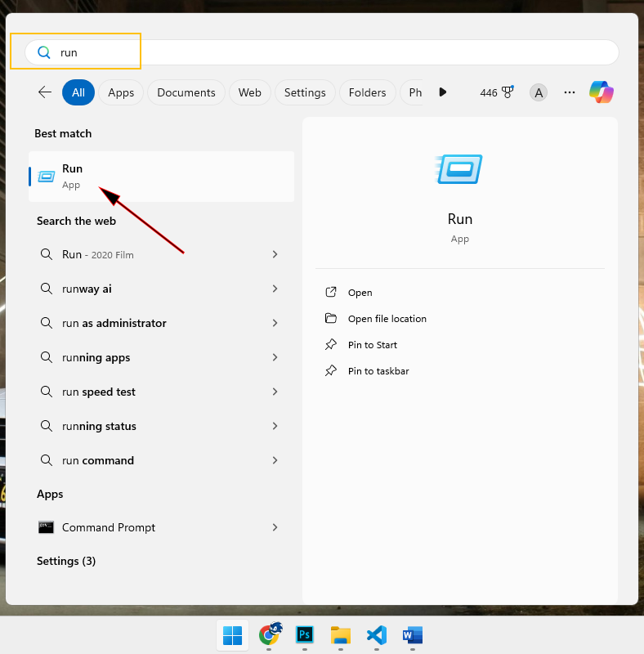Click the search input field containing 'run'

tap(327, 52)
